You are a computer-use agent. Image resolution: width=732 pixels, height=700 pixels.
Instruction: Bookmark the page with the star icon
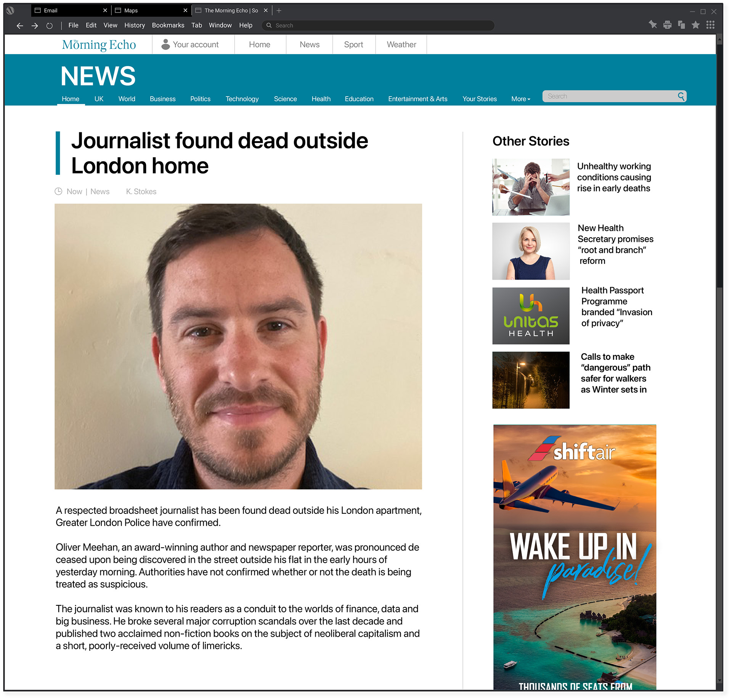point(696,25)
